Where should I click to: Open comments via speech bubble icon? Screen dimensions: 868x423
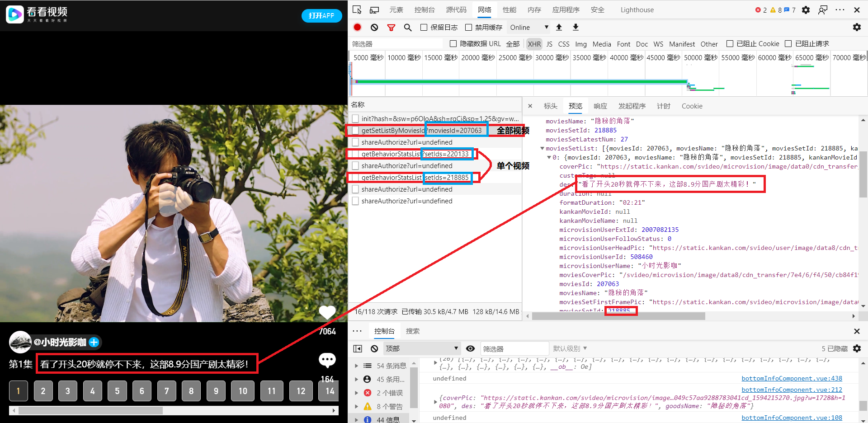click(x=327, y=360)
